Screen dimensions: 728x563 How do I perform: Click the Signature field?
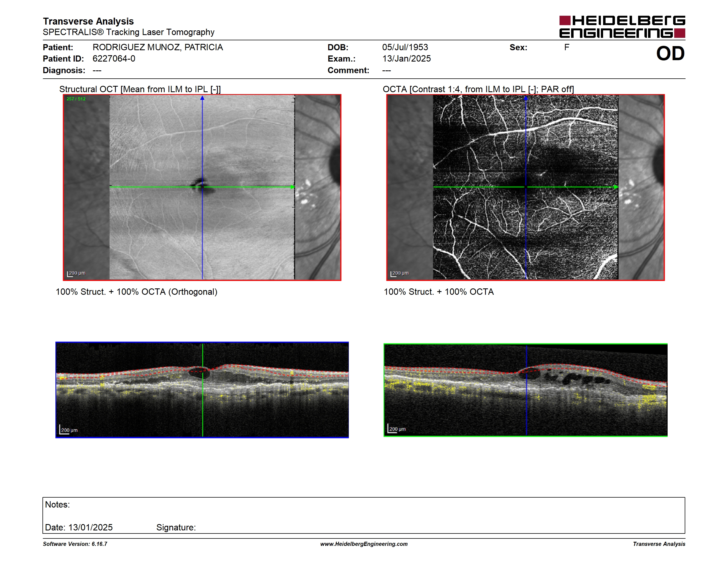(176, 527)
